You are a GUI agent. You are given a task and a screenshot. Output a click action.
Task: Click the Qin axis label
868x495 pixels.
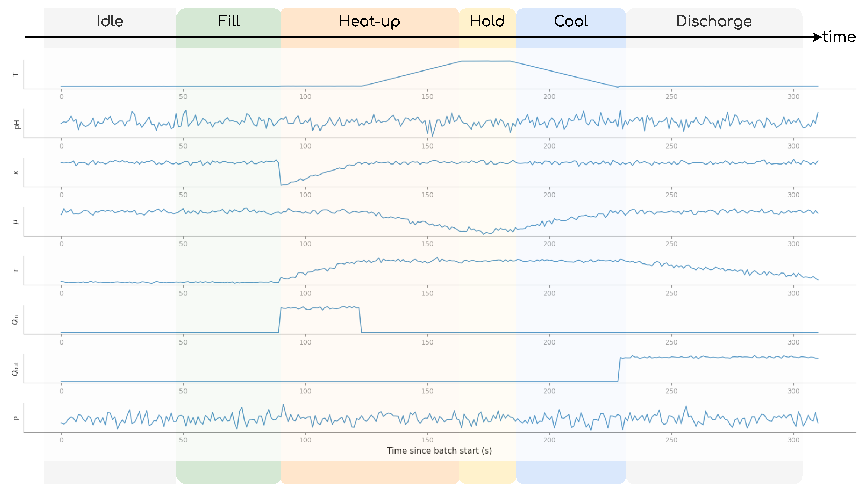[x=15, y=320]
